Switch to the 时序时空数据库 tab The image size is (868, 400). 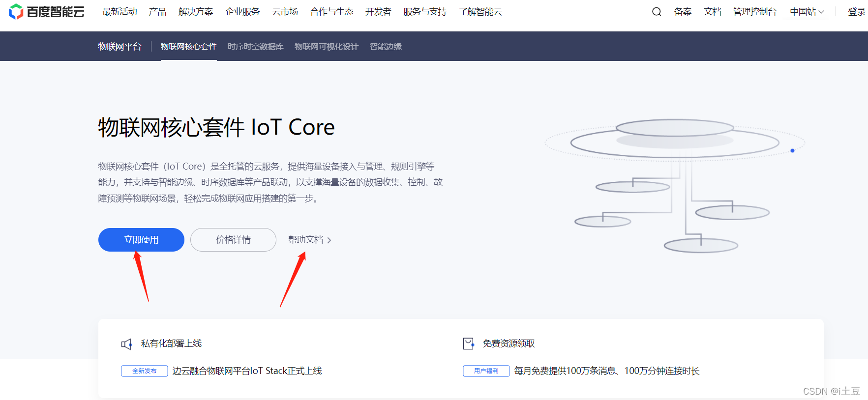coord(256,47)
